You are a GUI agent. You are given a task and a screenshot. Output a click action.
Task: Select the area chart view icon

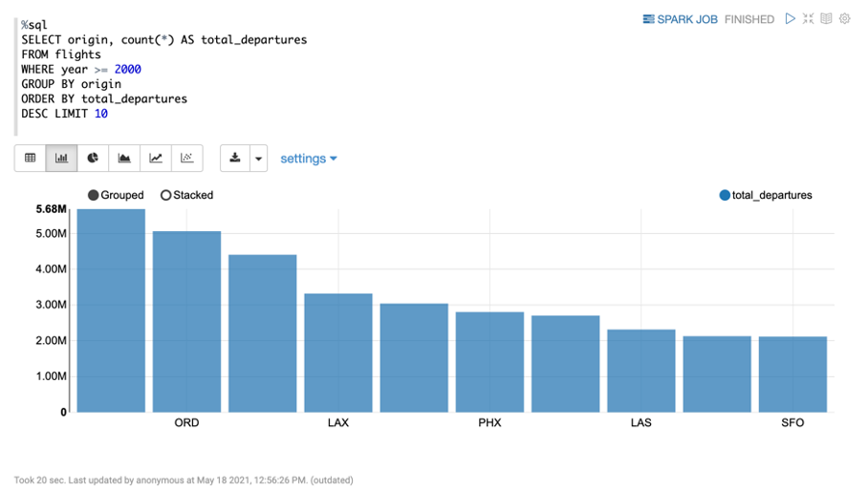tap(124, 159)
